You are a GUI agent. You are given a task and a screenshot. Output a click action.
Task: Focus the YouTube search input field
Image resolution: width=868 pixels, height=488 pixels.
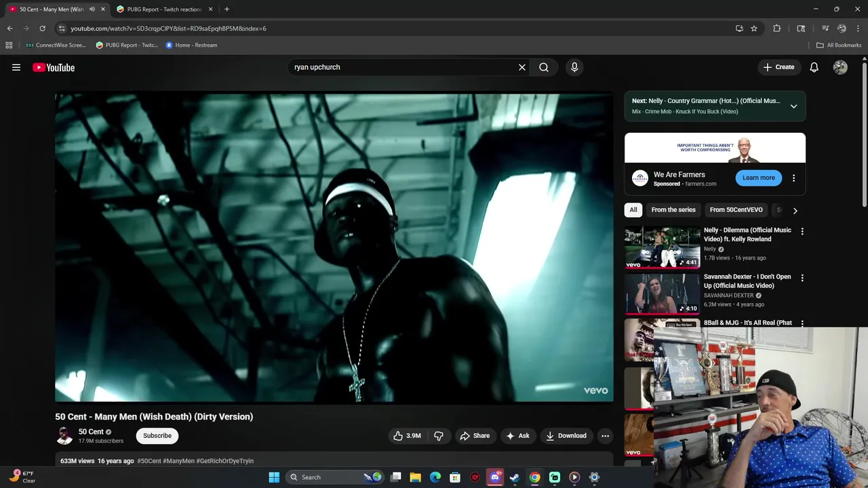[403, 67]
